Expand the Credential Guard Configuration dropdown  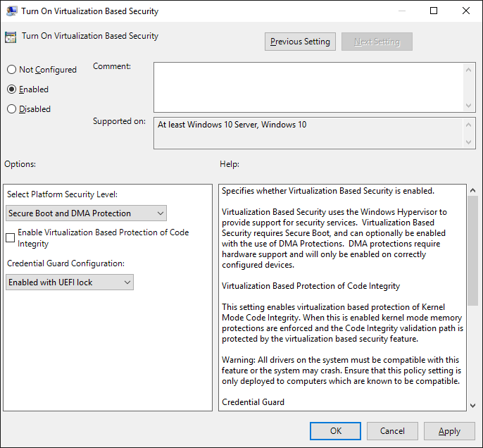[70, 282]
